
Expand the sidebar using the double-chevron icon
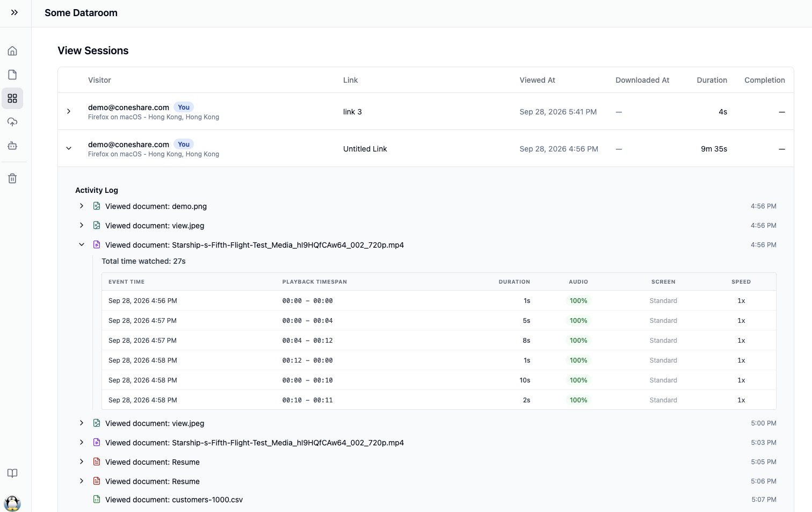tap(15, 12)
